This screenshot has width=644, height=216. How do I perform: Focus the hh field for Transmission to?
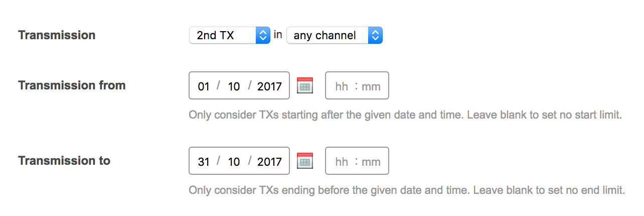342,162
